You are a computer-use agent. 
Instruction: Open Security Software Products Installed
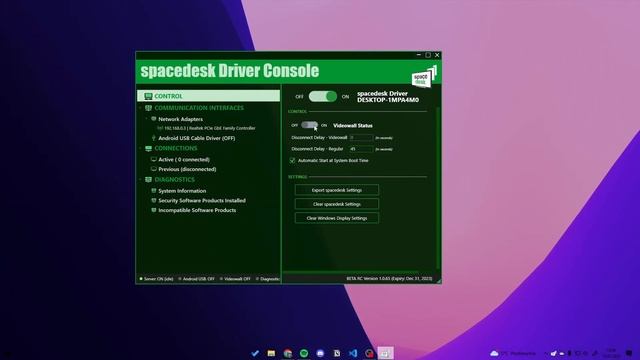(202, 200)
